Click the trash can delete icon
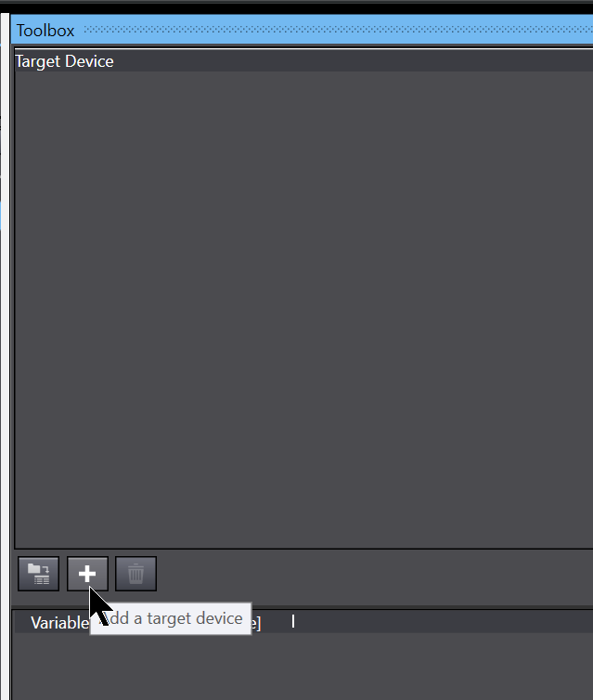The width and height of the screenshot is (593, 700). point(135,574)
